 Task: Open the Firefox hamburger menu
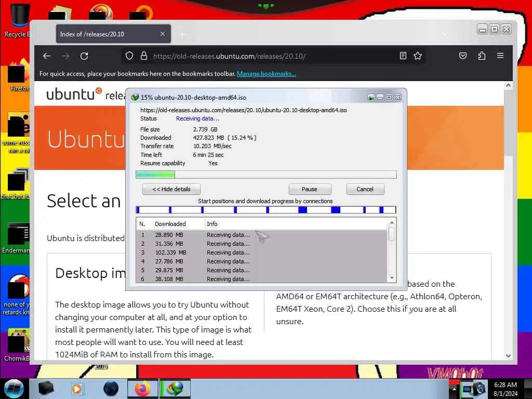(500, 56)
